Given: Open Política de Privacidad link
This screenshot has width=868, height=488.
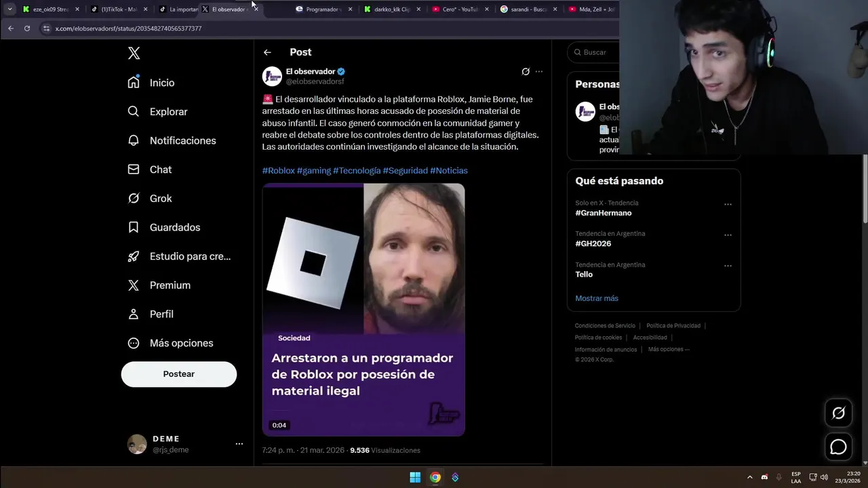Looking at the screenshot, I should click(674, 326).
